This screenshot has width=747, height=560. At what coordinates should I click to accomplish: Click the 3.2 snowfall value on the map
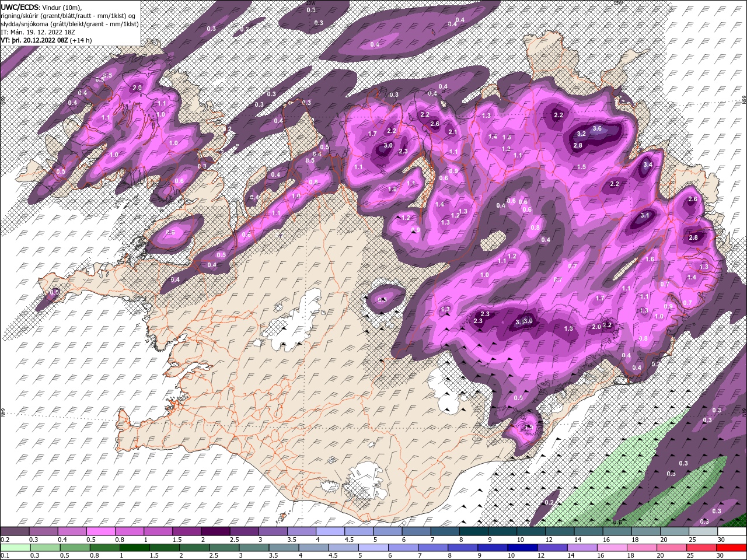(581, 134)
